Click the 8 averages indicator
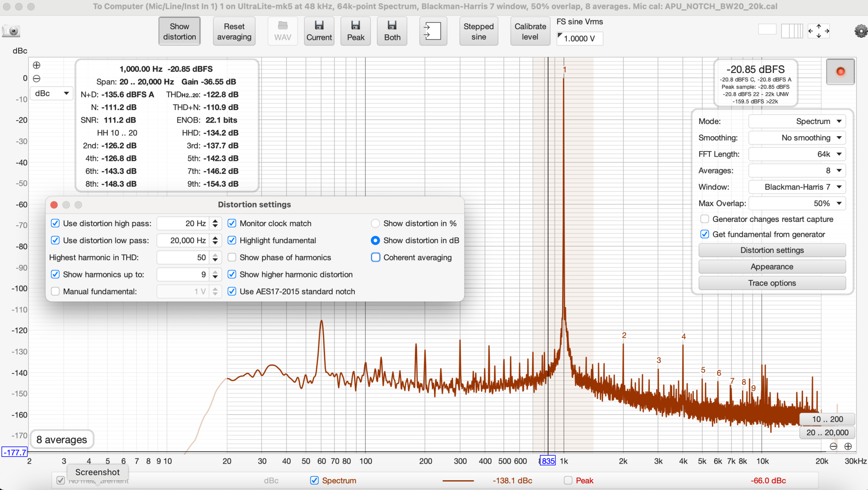The width and height of the screenshot is (868, 490). [x=62, y=440]
